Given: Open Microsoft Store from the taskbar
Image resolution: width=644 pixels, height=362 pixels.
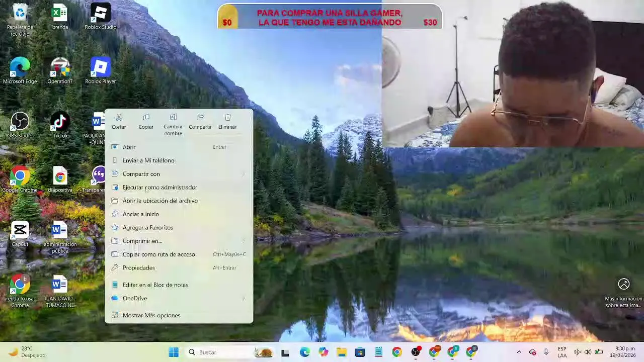Looking at the screenshot, I should [x=360, y=352].
